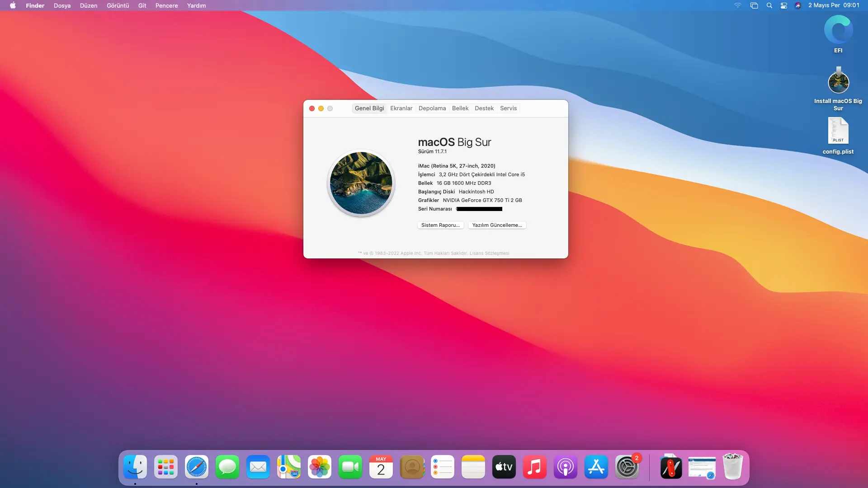Image resolution: width=868 pixels, height=488 pixels.
Task: Click the Sistem Raporu button
Action: (x=441, y=225)
